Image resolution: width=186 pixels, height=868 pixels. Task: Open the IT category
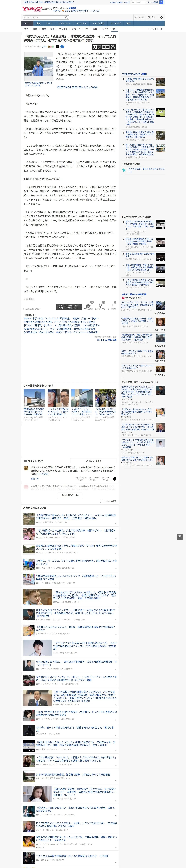pyautogui.click(x=86, y=29)
